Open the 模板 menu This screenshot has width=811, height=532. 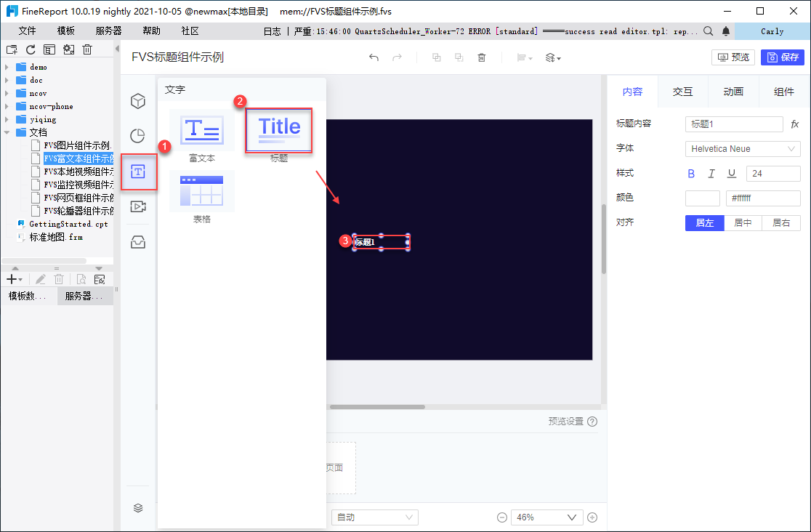click(x=65, y=31)
